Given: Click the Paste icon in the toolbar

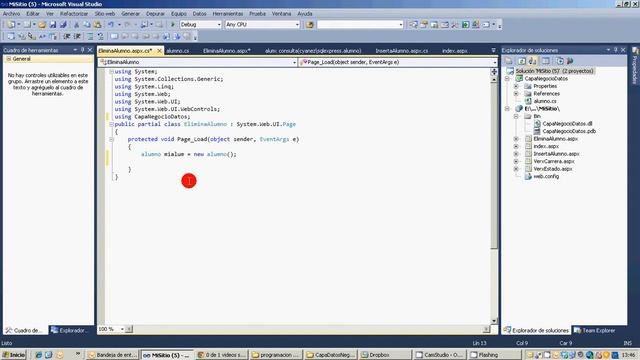Looking at the screenshot, I should [97, 24].
